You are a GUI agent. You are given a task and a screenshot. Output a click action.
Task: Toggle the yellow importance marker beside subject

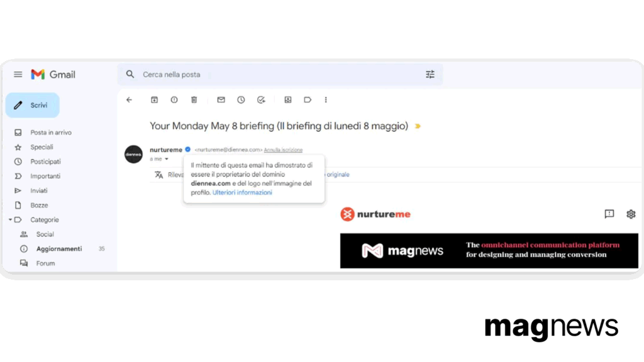(418, 126)
